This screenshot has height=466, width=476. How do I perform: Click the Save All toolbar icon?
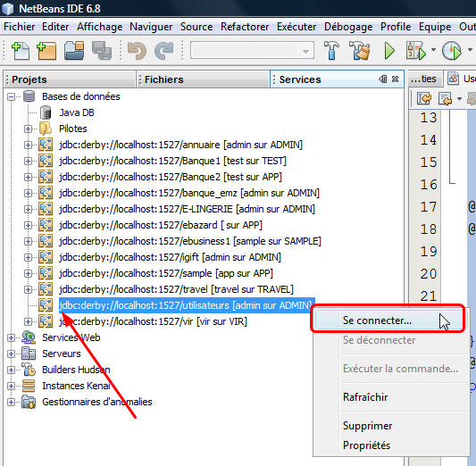click(x=102, y=50)
